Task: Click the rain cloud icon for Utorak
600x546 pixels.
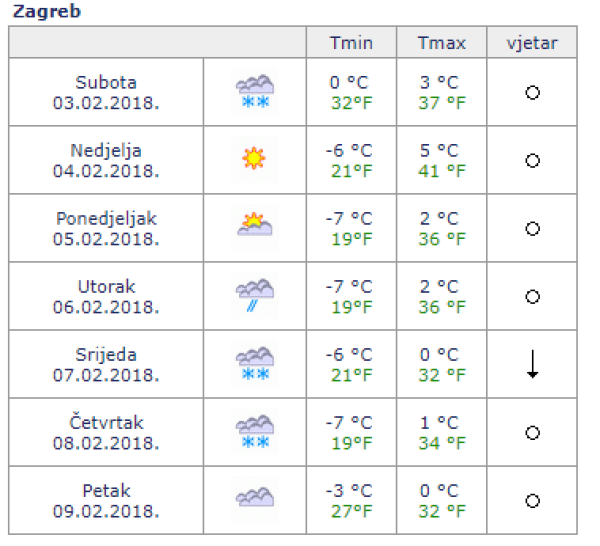Action: (x=255, y=296)
